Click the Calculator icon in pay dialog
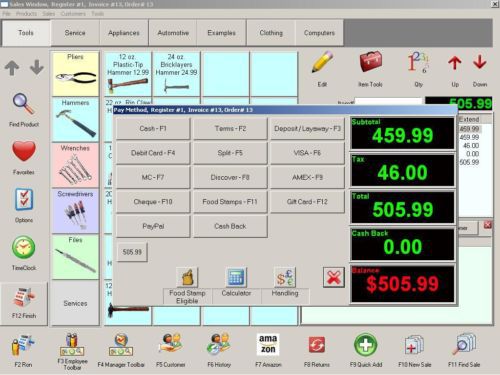Viewport: 500px width, 375px height. [236, 277]
